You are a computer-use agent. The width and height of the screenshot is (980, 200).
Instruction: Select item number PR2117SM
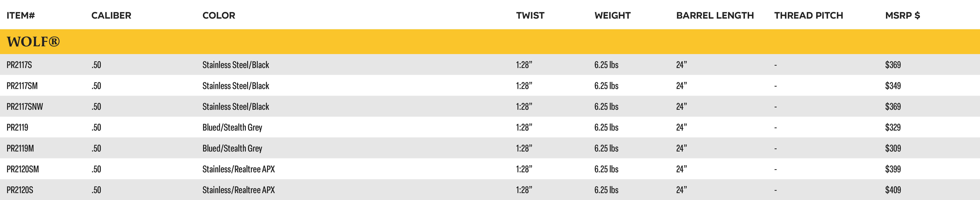pyautogui.click(x=22, y=86)
